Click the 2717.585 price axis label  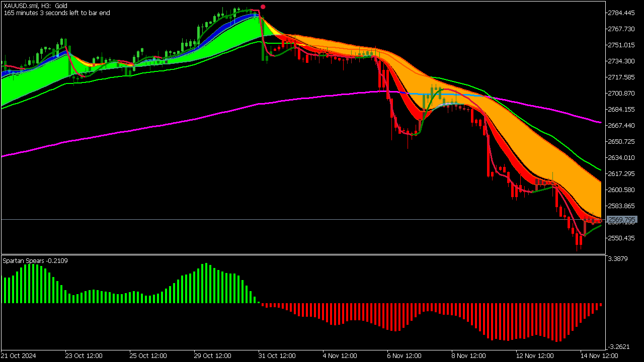622,77
